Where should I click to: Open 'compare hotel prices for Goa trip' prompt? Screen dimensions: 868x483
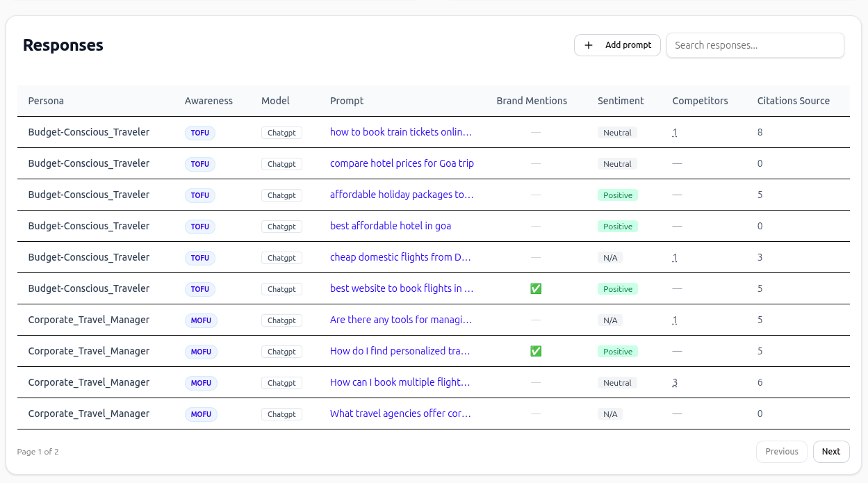(402, 163)
